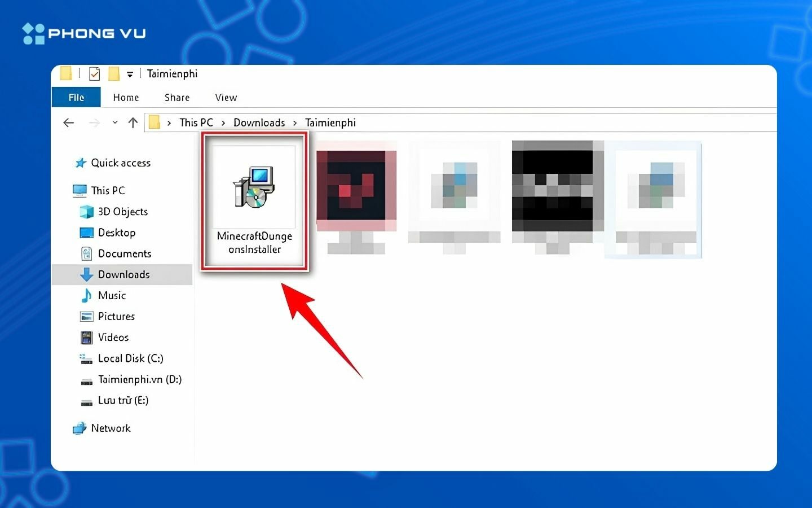The width and height of the screenshot is (812, 508).
Task: Click the New folder icon in title bar
Action: point(114,74)
